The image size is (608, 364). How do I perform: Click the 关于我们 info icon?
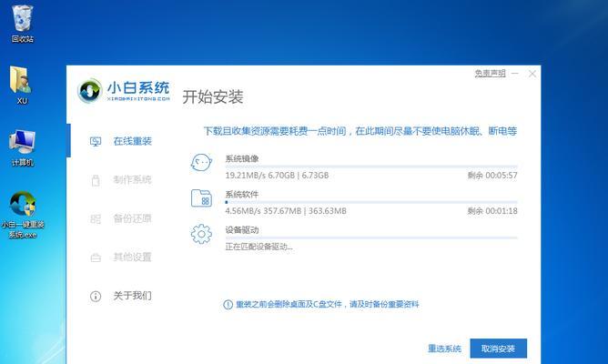click(96, 296)
